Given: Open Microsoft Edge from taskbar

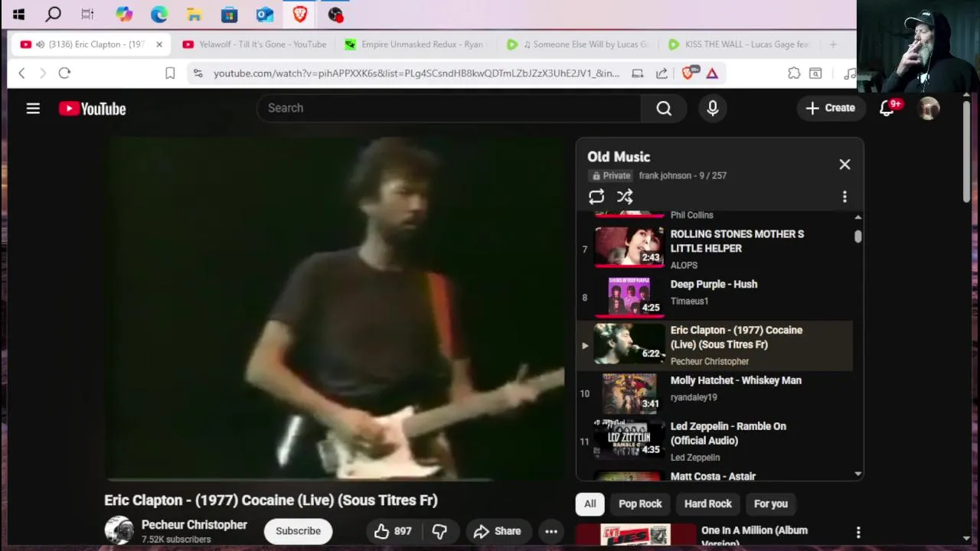Looking at the screenshot, I should point(159,14).
